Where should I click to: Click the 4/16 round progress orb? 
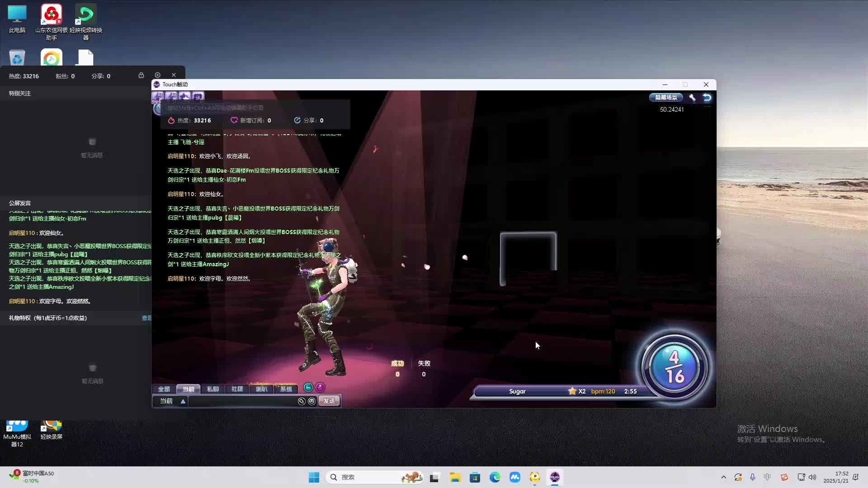674,367
